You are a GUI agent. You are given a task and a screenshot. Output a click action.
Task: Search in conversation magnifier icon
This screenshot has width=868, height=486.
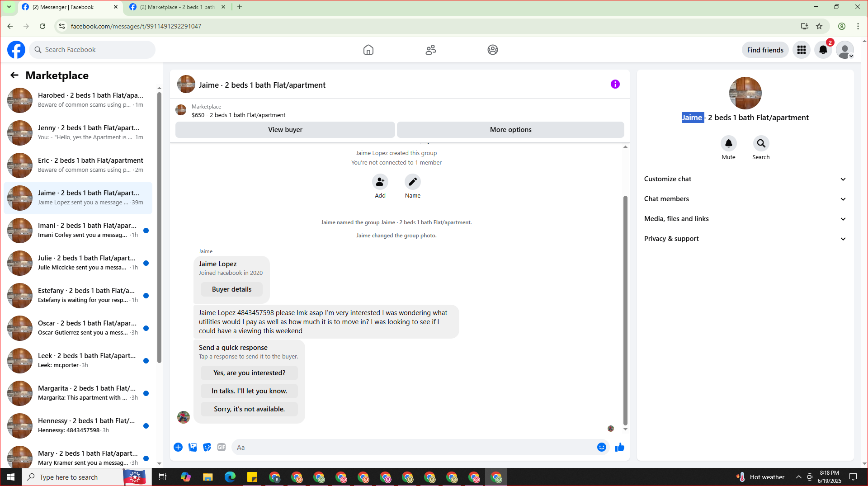[x=761, y=143]
